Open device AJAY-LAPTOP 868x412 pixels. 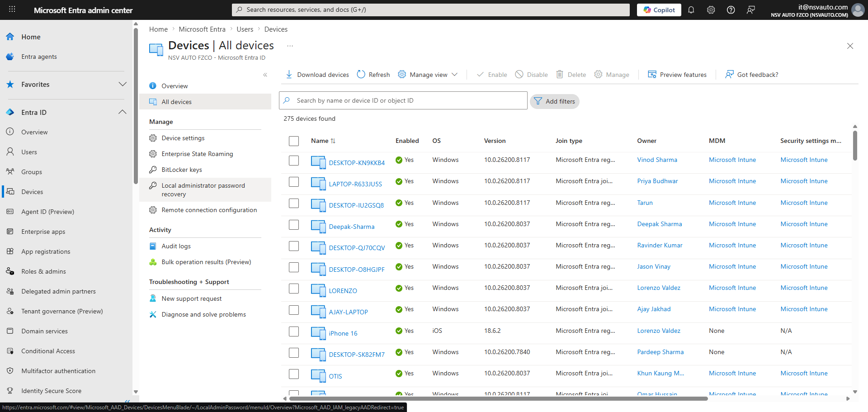(x=348, y=312)
